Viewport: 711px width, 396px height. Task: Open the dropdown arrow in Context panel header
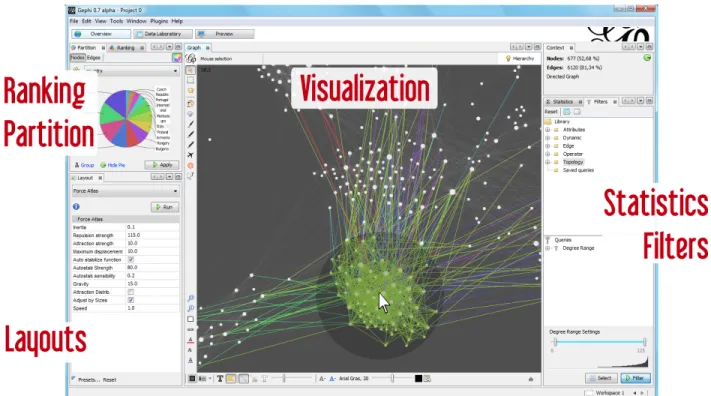click(x=640, y=47)
